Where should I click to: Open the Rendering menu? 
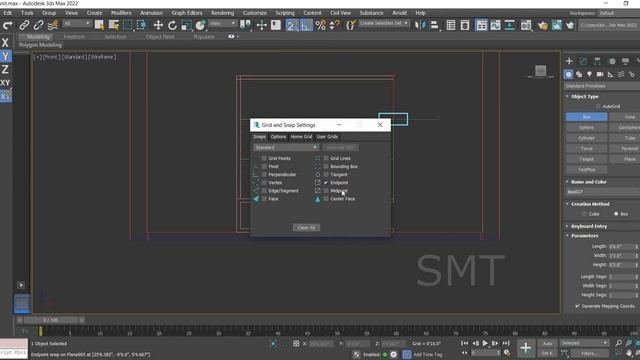pyautogui.click(x=222, y=13)
